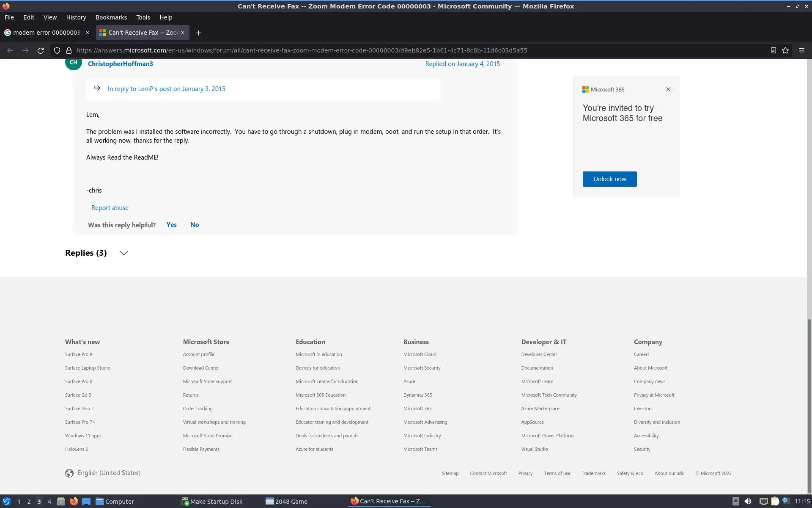Toggle reader view icon
812x508 pixels.
(773, 50)
